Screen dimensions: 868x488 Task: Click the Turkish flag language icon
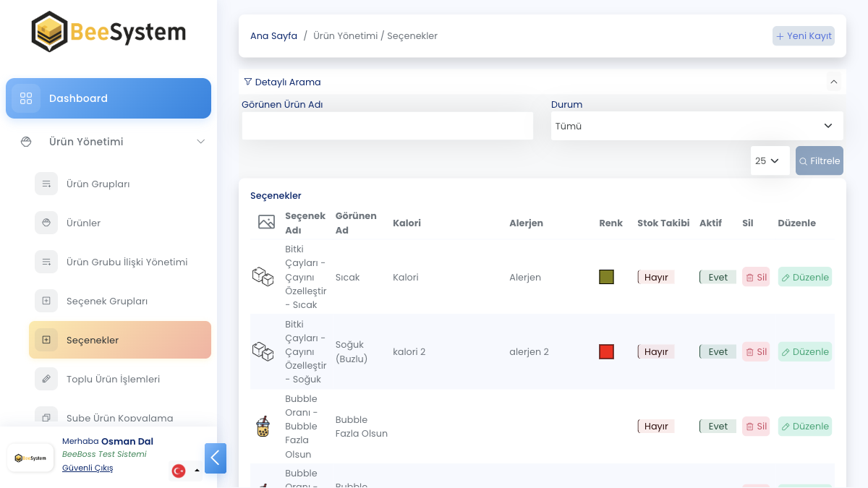tap(179, 471)
